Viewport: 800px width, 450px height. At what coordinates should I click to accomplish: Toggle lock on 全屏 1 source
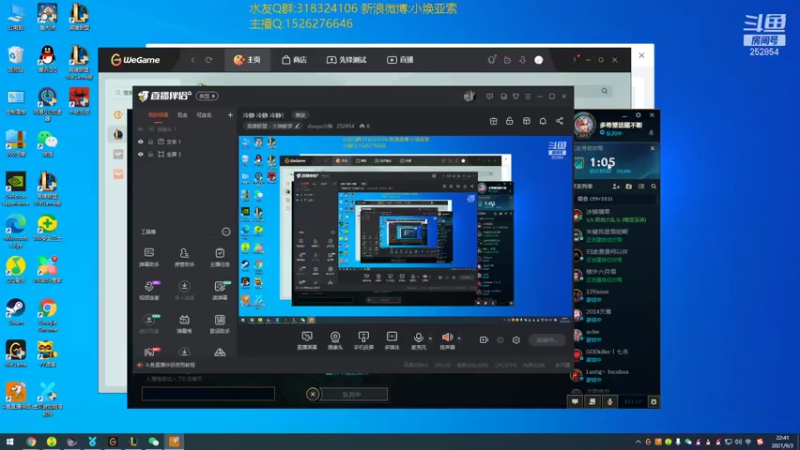(151, 154)
